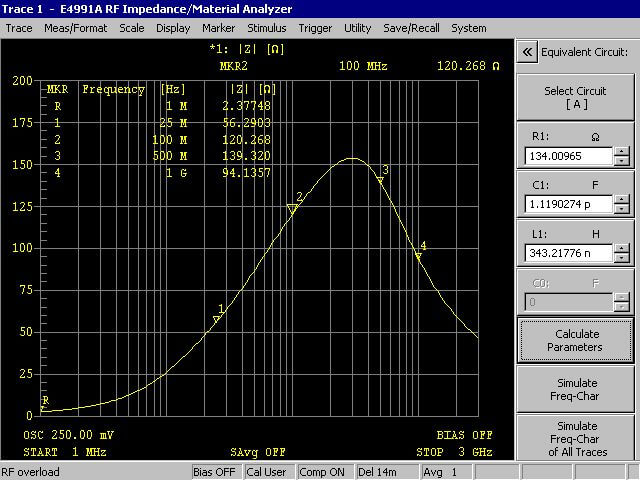Collapse the Equivalent Circuit panel with the double-chevron button
The image size is (640, 480).
click(527, 52)
